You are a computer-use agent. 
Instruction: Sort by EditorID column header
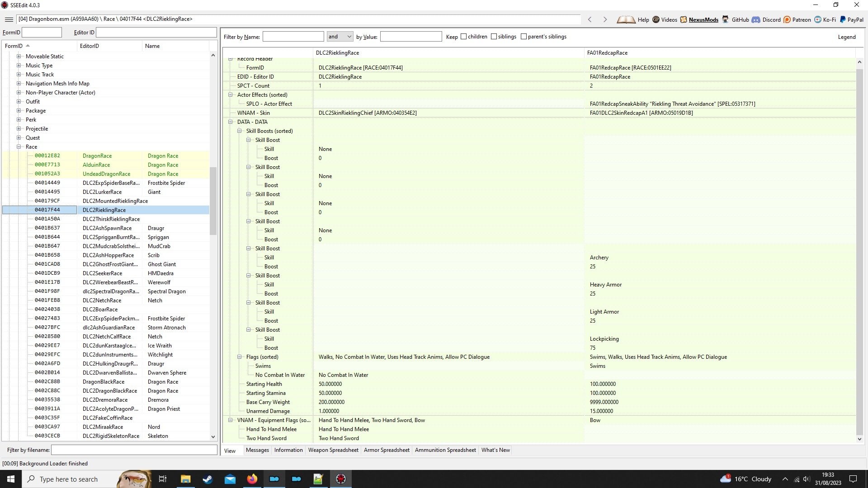(110, 46)
